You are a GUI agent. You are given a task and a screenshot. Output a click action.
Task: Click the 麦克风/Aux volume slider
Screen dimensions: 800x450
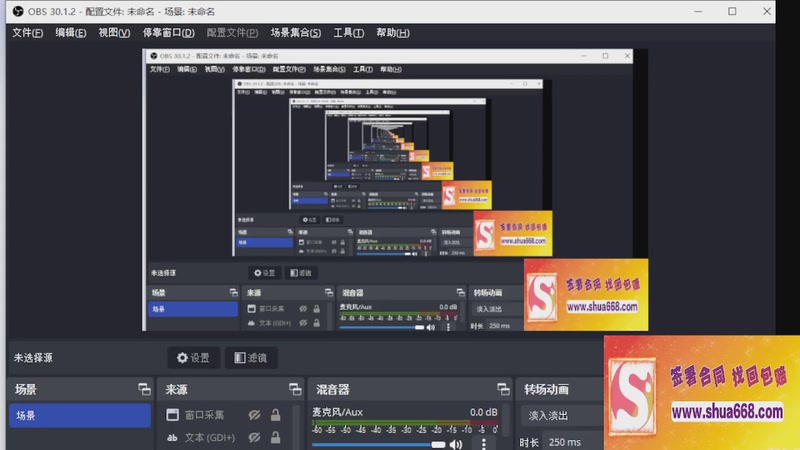pos(379,445)
